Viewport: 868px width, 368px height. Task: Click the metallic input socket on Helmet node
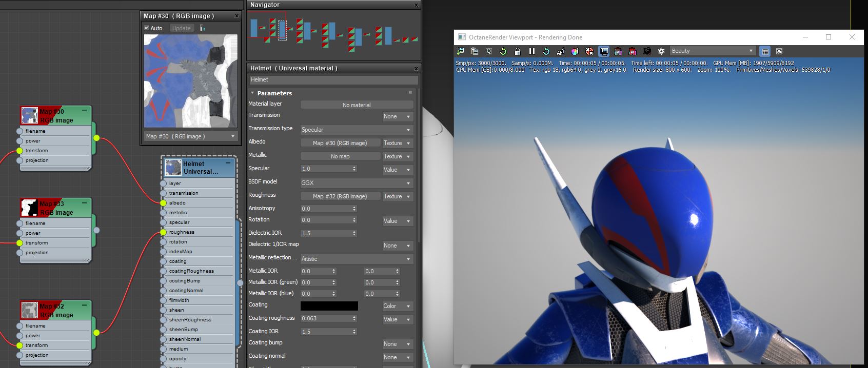pos(164,213)
